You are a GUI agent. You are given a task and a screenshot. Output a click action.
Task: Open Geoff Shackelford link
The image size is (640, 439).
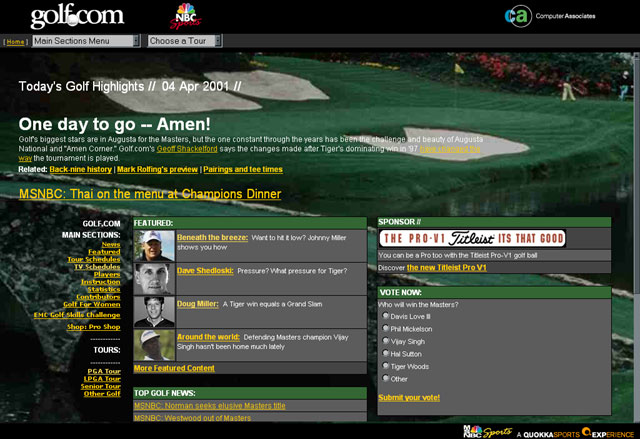point(187,149)
